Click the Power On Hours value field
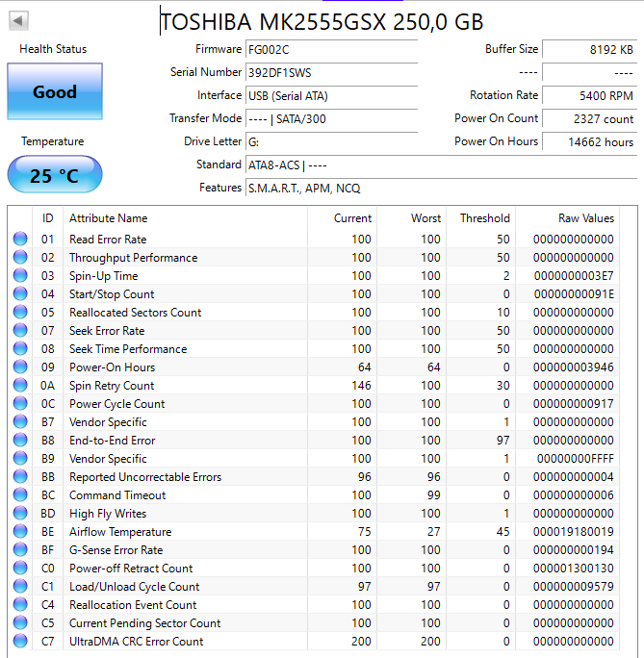Image resolution: width=644 pixels, height=658 pixels. (588, 141)
